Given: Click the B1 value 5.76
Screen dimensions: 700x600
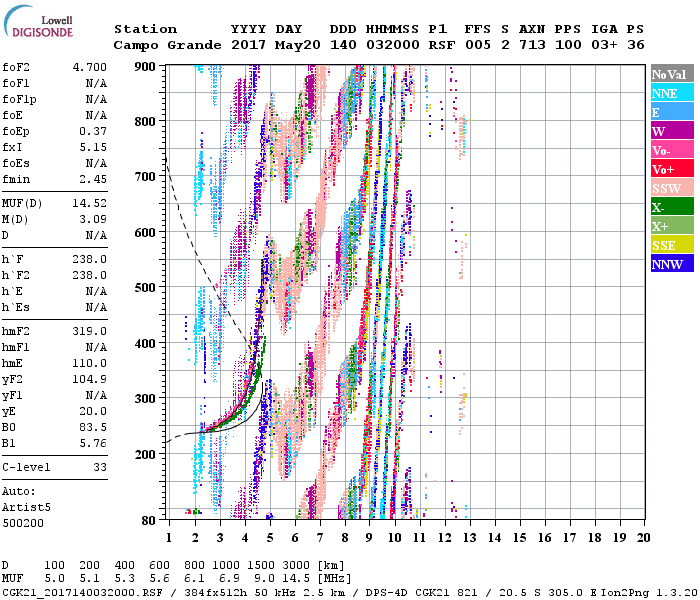Looking at the screenshot, I should 93,443.
